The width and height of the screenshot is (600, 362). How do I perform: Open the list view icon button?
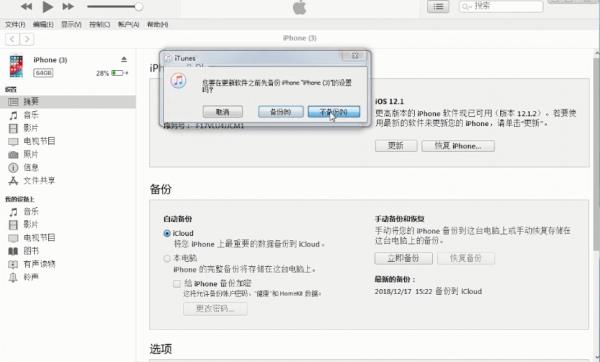438,7
